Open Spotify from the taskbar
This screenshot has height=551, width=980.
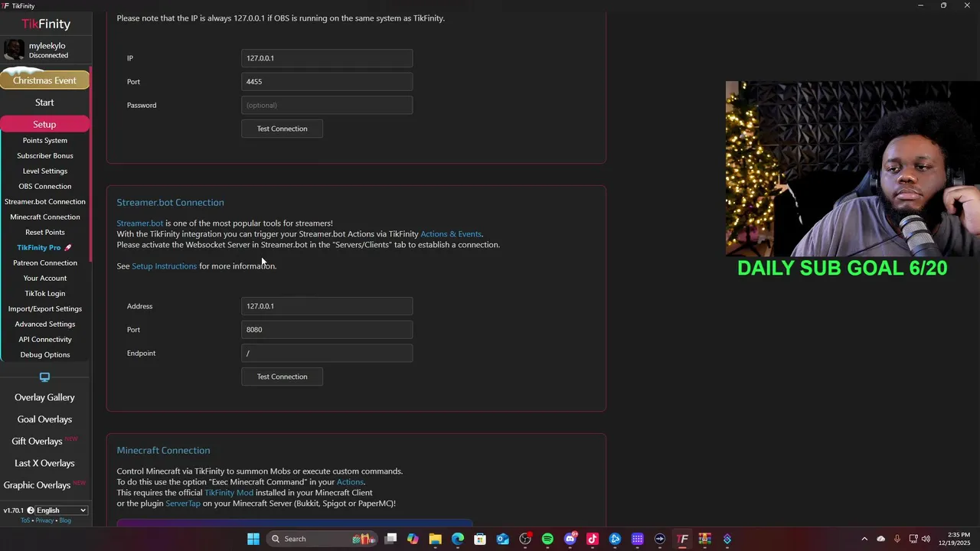pyautogui.click(x=547, y=539)
